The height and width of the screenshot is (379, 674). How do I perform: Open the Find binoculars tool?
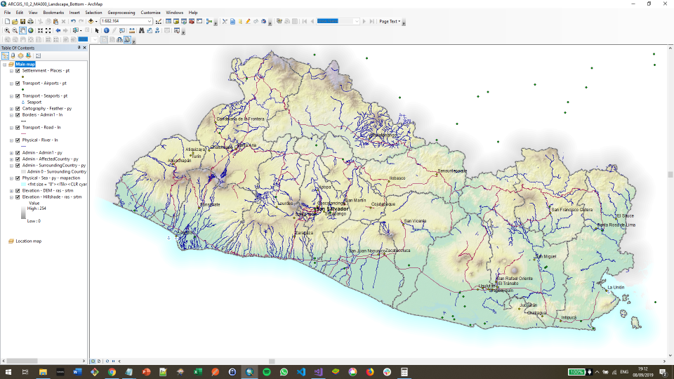tap(141, 31)
